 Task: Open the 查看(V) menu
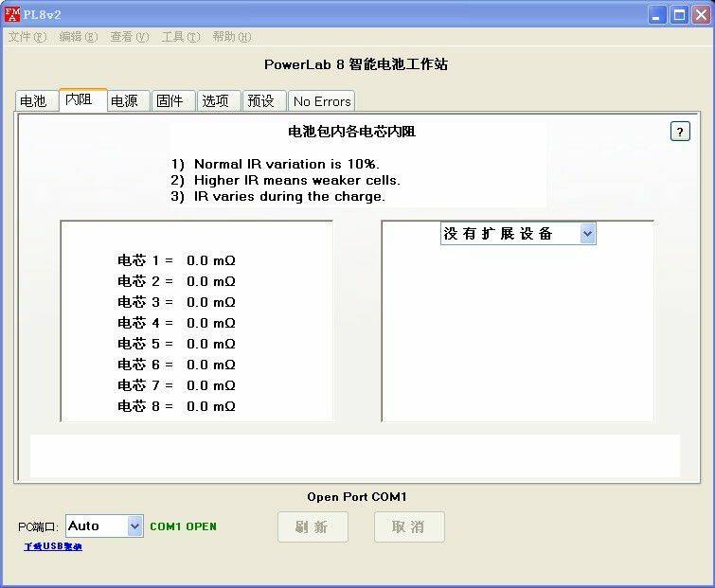[130, 37]
